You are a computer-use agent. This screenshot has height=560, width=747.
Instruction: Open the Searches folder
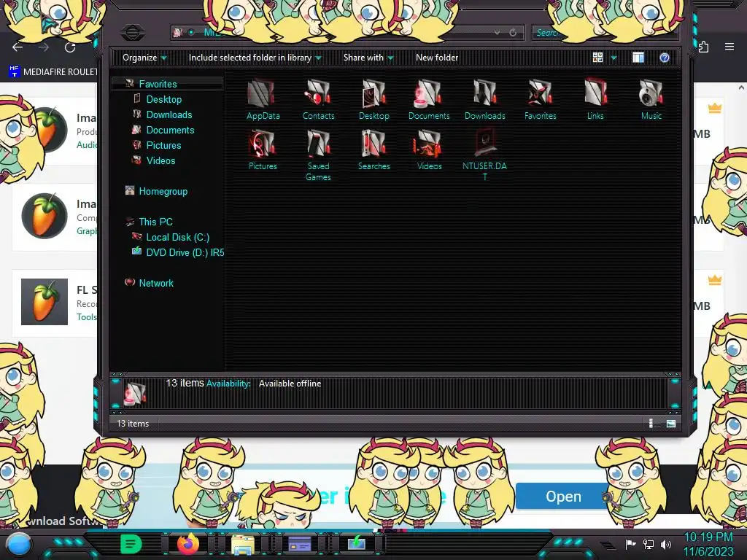point(374,150)
